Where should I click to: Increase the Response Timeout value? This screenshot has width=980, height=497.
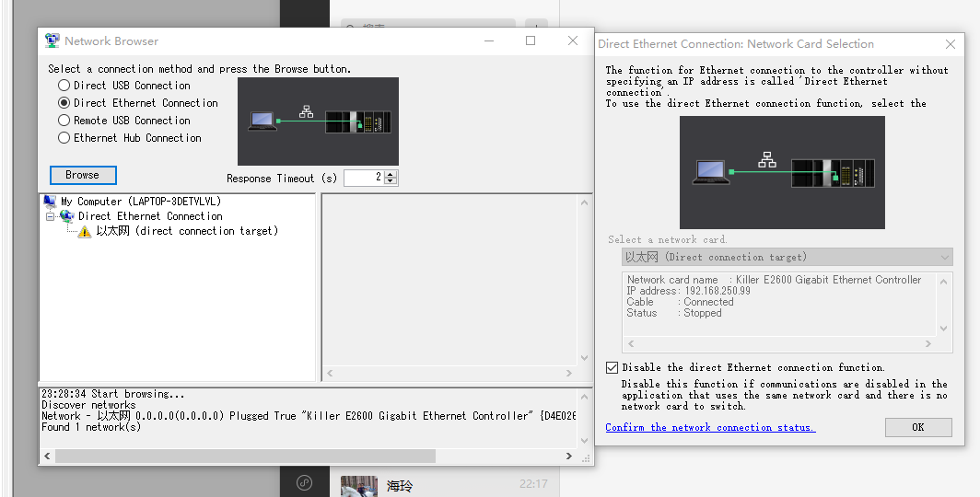click(391, 174)
